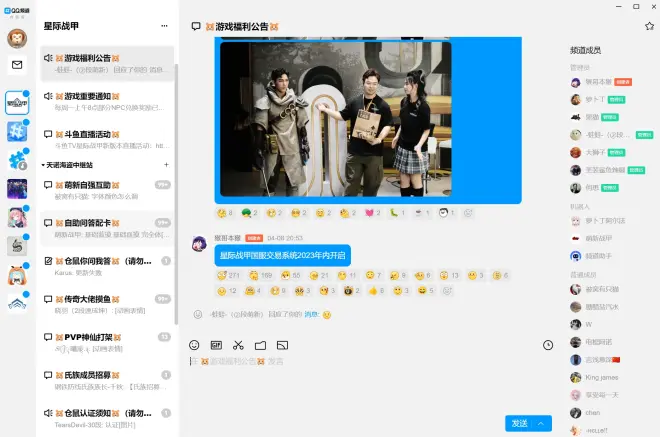Viewport: 660px width, 437px height.
Task: Collapse the 天诺海盗中继站 channel category
Action: (44, 164)
